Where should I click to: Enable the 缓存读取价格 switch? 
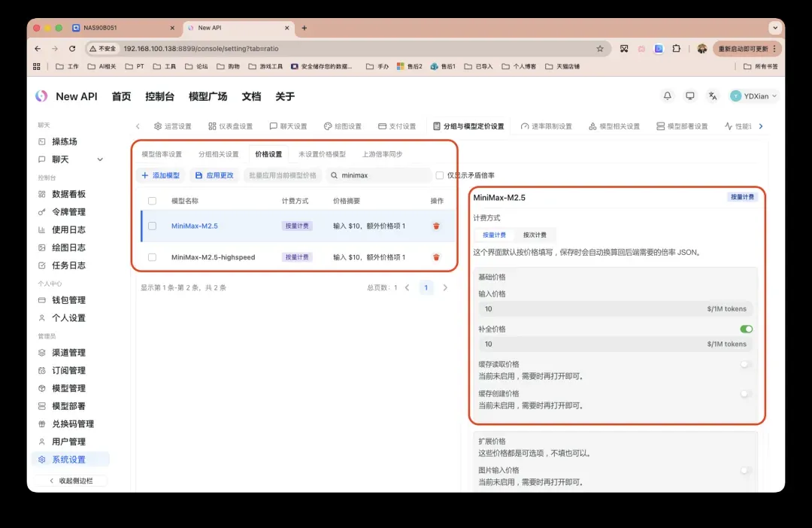tap(746, 364)
